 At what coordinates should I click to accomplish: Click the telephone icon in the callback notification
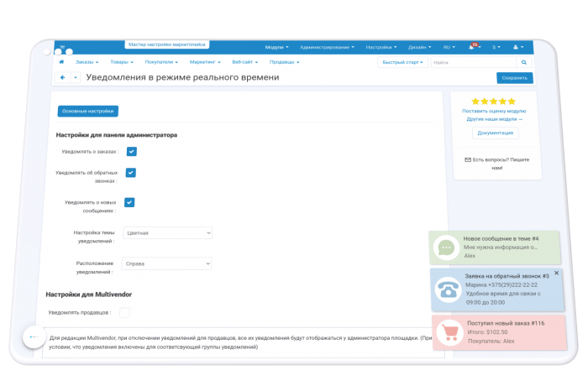(x=449, y=289)
